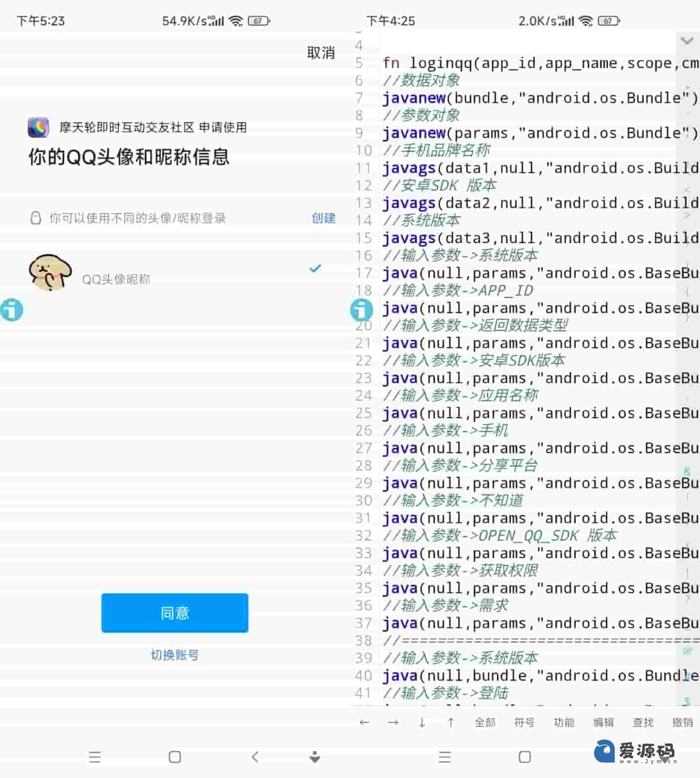Select the QQ avatar thumbnail
The height and width of the screenshot is (778, 700).
[x=50, y=272]
